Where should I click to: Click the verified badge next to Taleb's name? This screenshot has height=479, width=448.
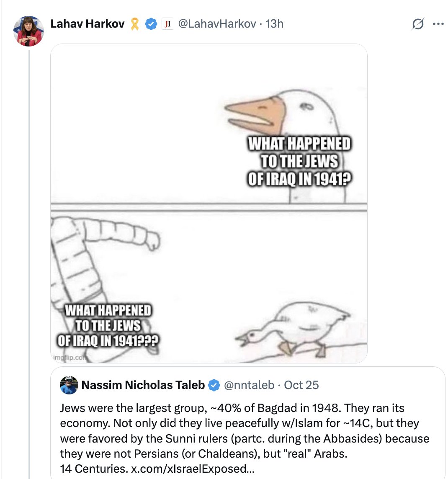[214, 385]
